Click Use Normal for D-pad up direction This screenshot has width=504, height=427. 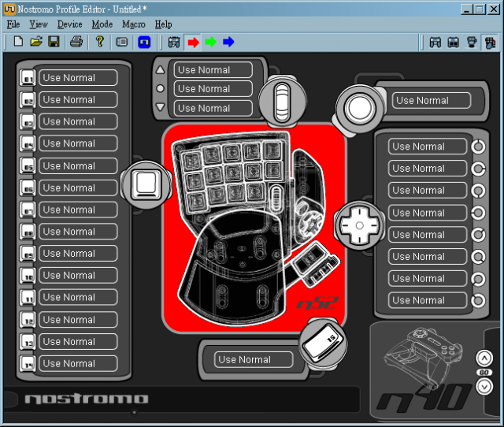428,147
